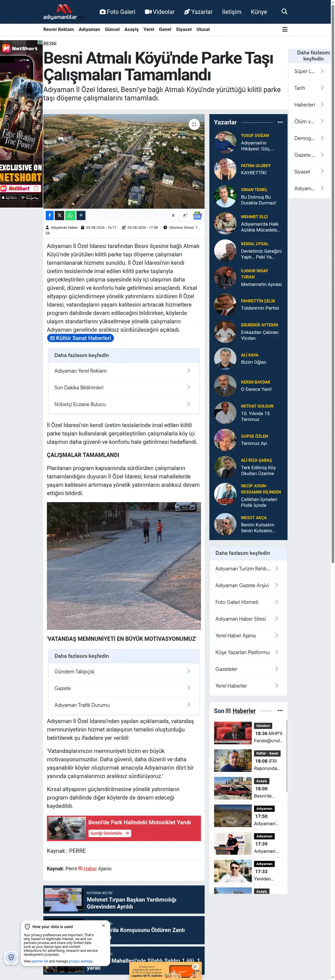Viewport: 335px width, 980px height.
Task: Close the bottom Amazon ad banner
Action: (195, 966)
